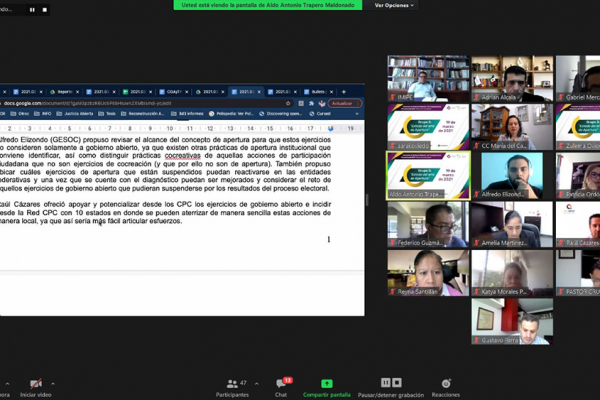Switch to the green Sheets 2021 tab
This screenshot has height=400, width=600.
(137, 92)
